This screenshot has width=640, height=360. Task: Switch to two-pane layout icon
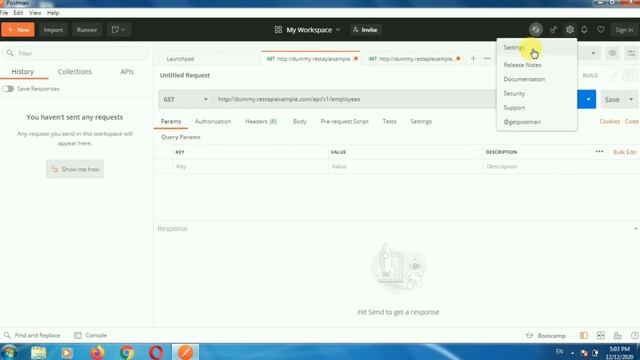600,336
